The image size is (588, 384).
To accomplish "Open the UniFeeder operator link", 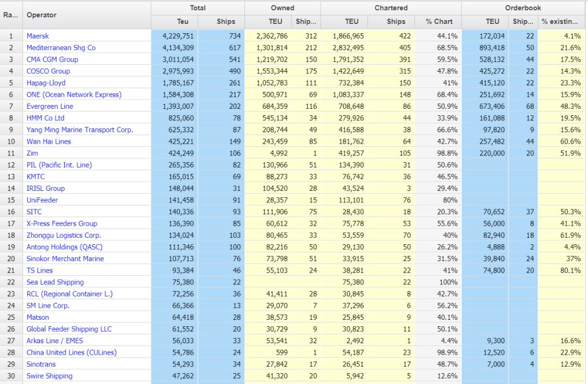I will coord(42,200).
